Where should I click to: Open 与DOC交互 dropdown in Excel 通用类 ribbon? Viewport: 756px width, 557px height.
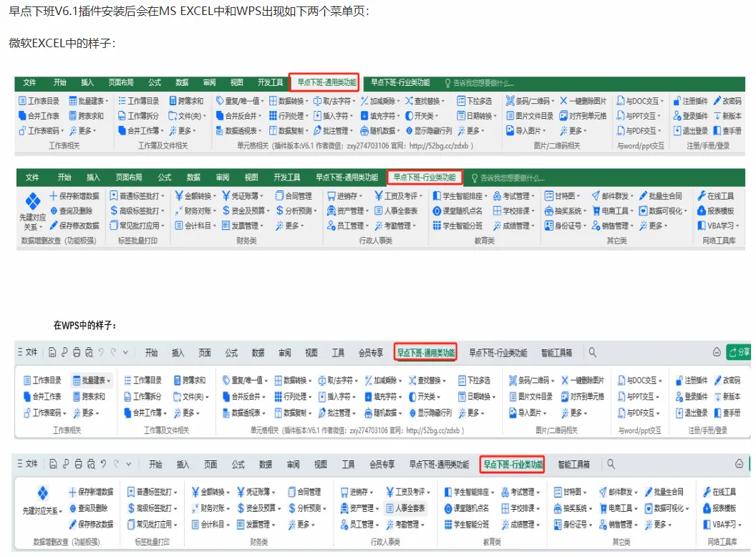(x=640, y=101)
